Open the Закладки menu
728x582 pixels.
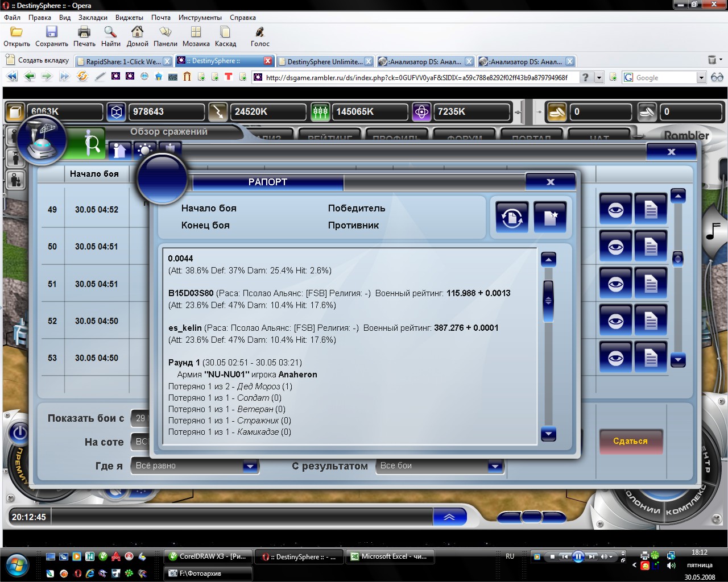(x=93, y=18)
